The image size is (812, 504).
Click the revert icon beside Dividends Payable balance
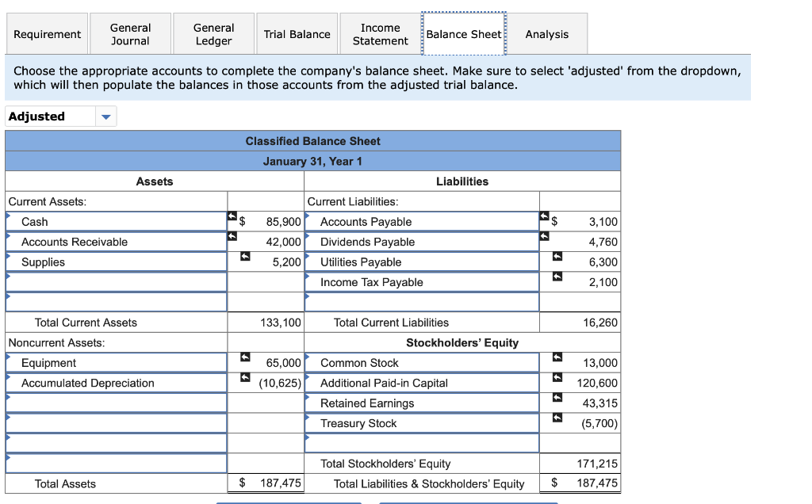pos(544,236)
